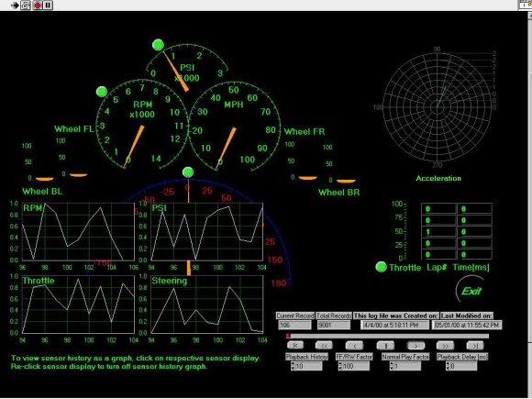Click the Total Records field showing 9001
532x399 pixels.
coord(334,325)
